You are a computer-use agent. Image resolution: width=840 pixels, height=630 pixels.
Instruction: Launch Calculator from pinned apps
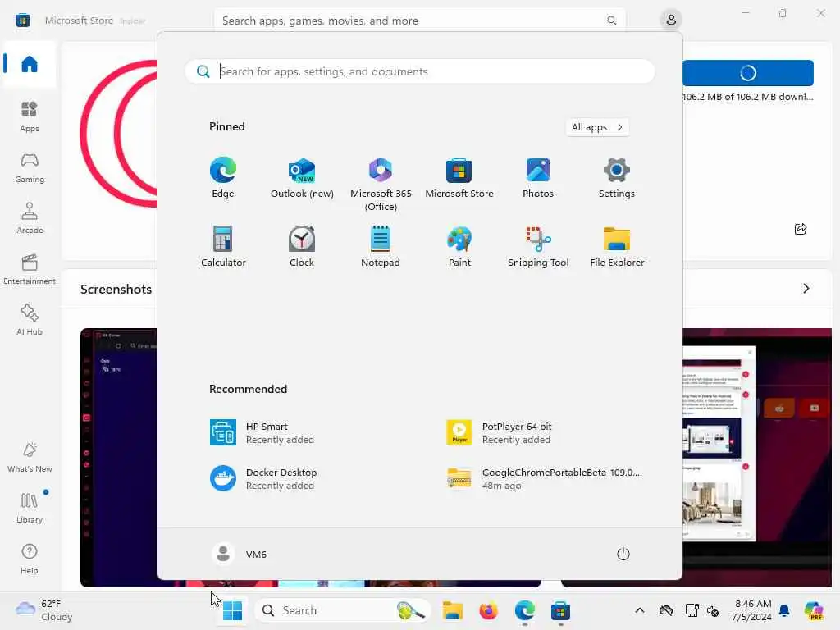[x=223, y=247]
